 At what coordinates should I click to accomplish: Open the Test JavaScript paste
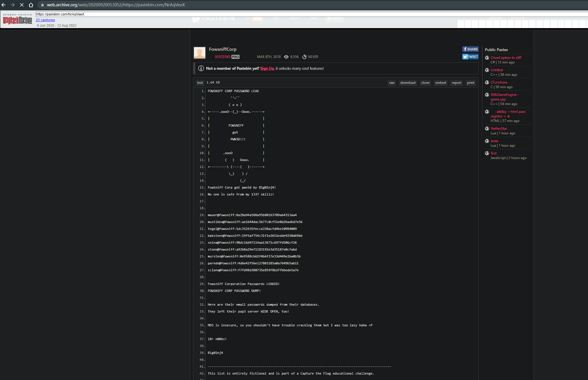tap(494, 153)
